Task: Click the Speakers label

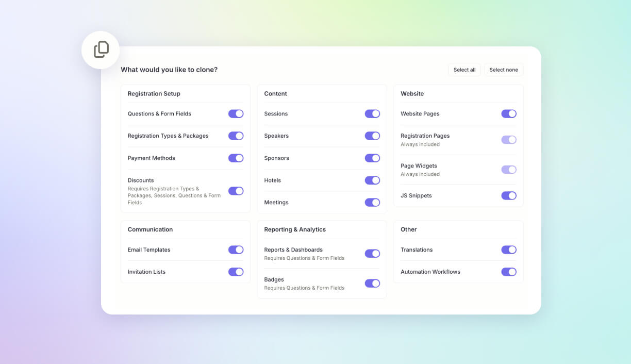Action: (x=276, y=136)
